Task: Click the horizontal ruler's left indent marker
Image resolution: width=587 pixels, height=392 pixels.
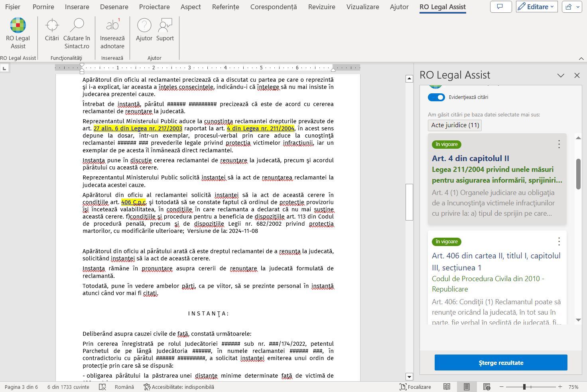Action: click(82, 72)
